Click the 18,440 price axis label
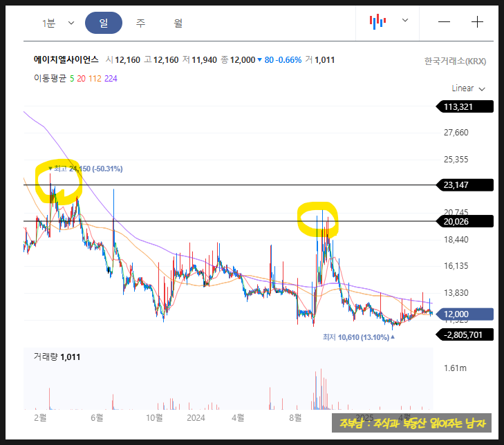 [x=456, y=239]
